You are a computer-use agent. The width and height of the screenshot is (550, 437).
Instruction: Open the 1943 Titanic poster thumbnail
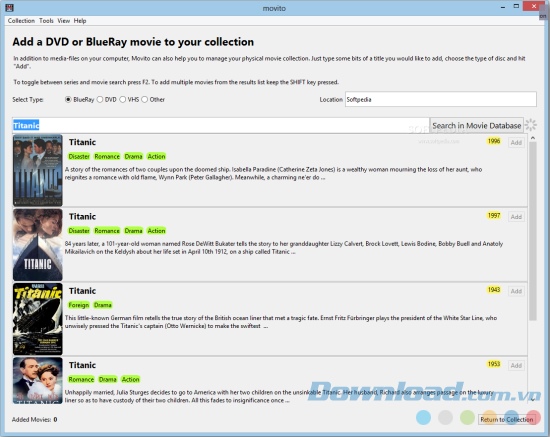(38, 319)
